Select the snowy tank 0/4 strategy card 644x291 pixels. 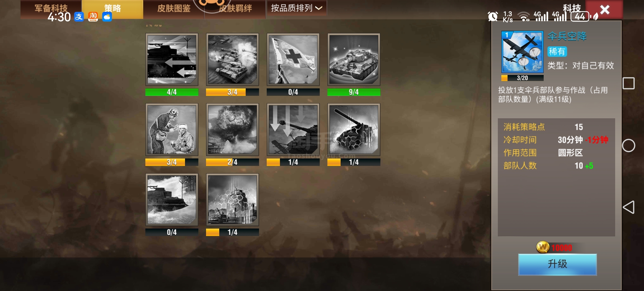(172, 200)
